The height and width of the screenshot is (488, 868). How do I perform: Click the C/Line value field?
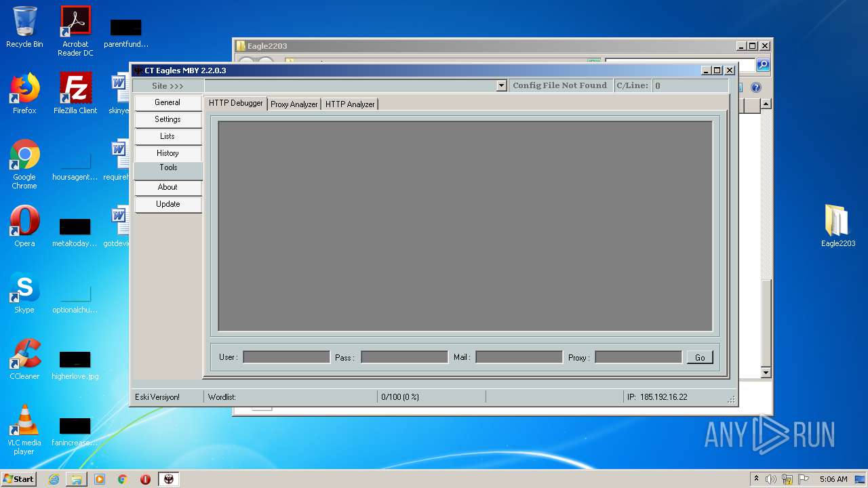(690, 85)
